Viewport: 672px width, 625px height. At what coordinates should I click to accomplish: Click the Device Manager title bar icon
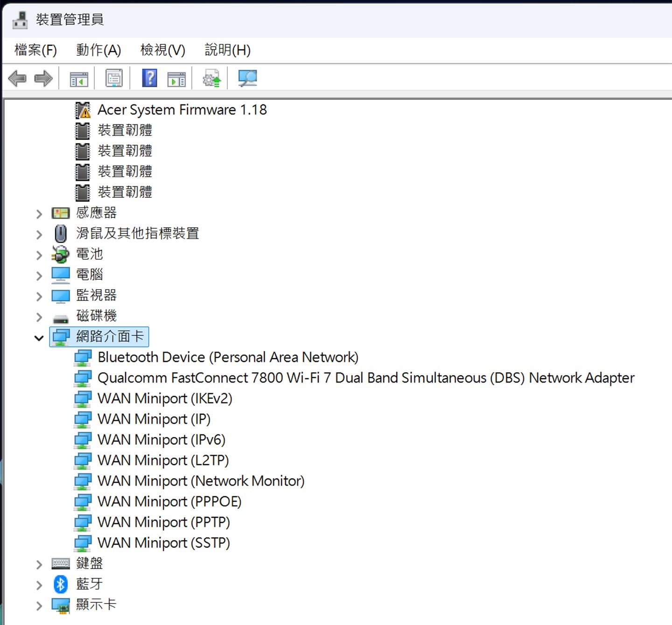pyautogui.click(x=20, y=20)
